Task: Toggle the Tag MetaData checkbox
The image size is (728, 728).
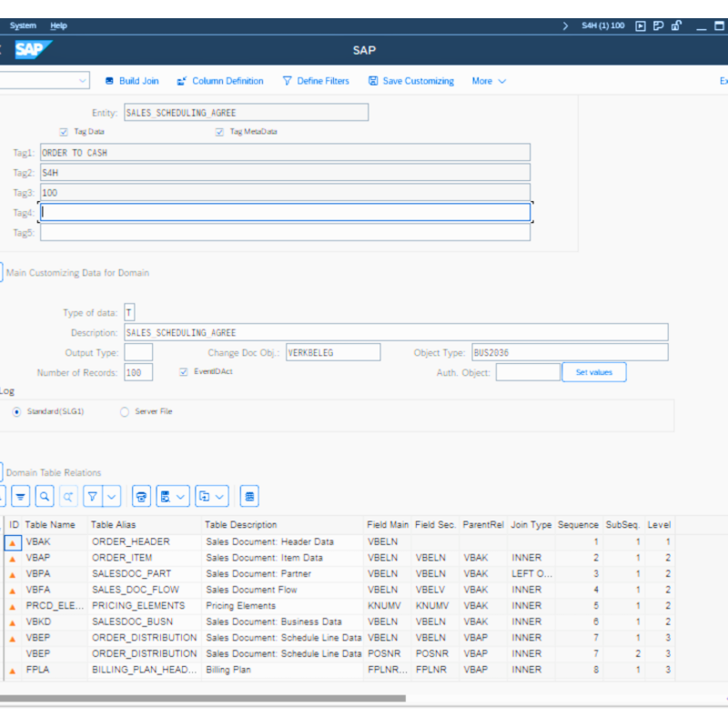Action: pos(219,131)
